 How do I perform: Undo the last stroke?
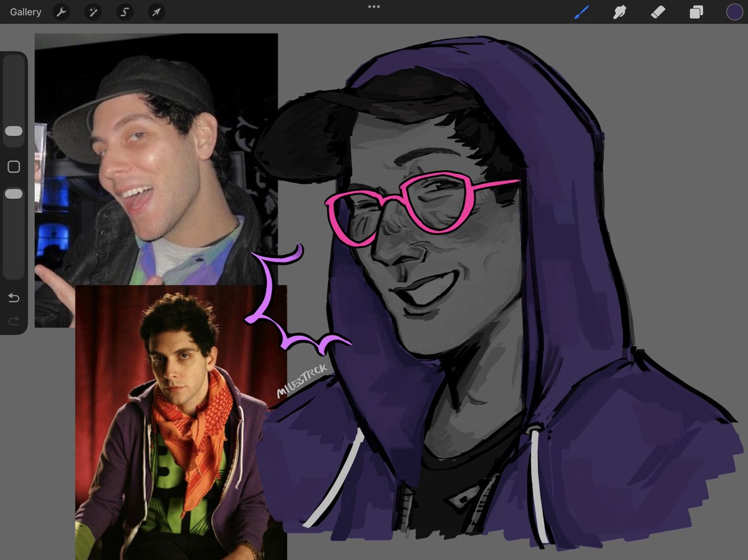click(14, 298)
